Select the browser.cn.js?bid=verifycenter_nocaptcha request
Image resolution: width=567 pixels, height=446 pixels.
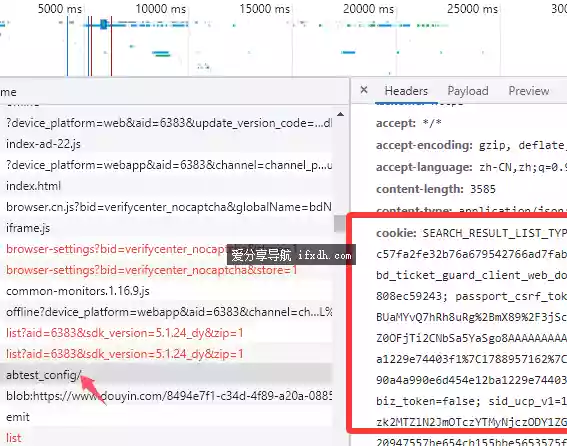tap(166, 207)
